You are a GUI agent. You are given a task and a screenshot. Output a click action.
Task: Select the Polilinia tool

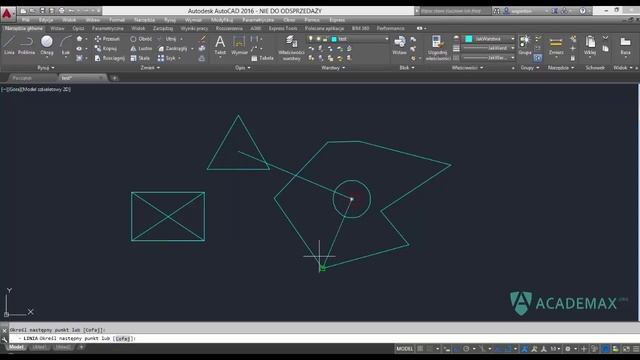click(27, 45)
